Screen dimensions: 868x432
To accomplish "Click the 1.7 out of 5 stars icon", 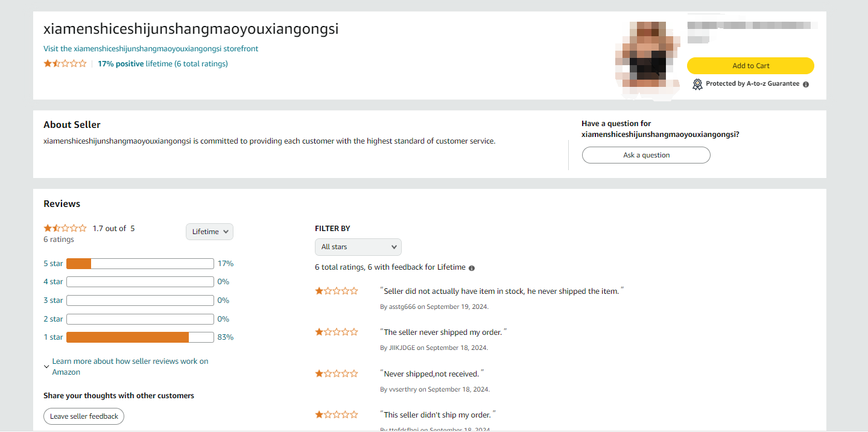I will (65, 228).
